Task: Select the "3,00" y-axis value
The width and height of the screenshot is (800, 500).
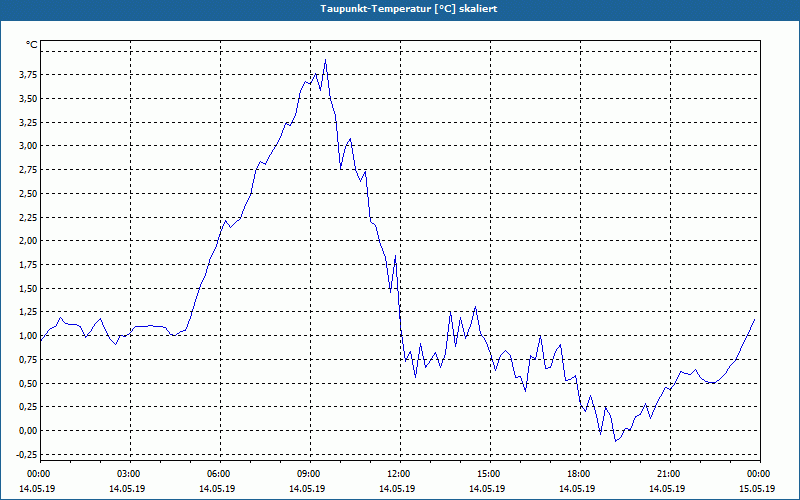Action: (28, 146)
